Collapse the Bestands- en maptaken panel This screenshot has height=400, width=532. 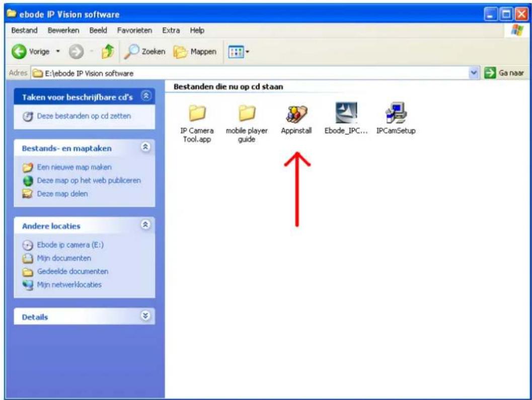pos(145,147)
